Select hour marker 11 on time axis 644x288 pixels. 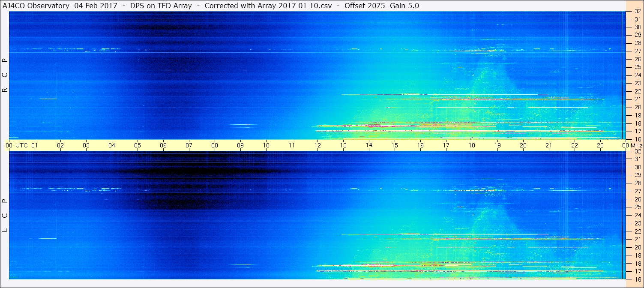click(292, 145)
